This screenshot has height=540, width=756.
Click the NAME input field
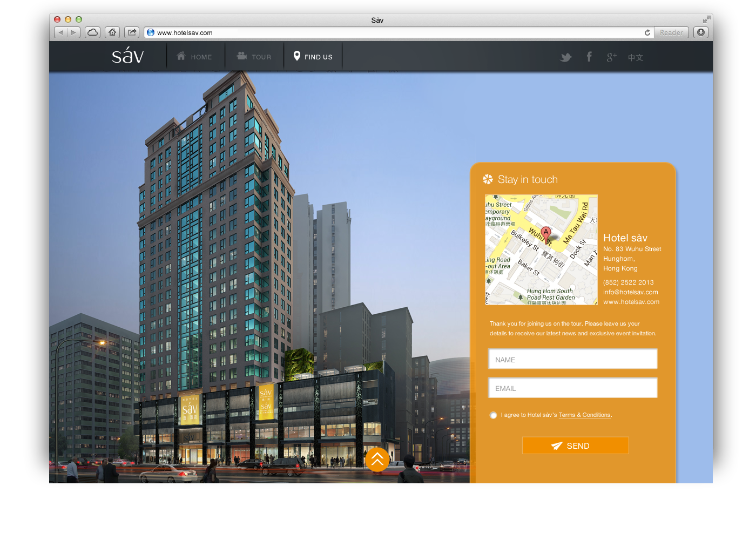[x=573, y=359]
